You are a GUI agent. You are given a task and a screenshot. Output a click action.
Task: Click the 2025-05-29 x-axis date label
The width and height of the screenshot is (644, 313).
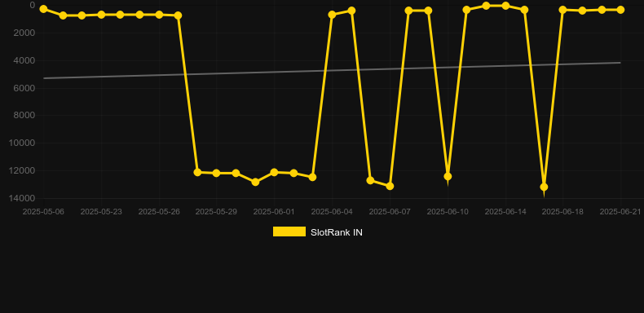[x=216, y=212]
